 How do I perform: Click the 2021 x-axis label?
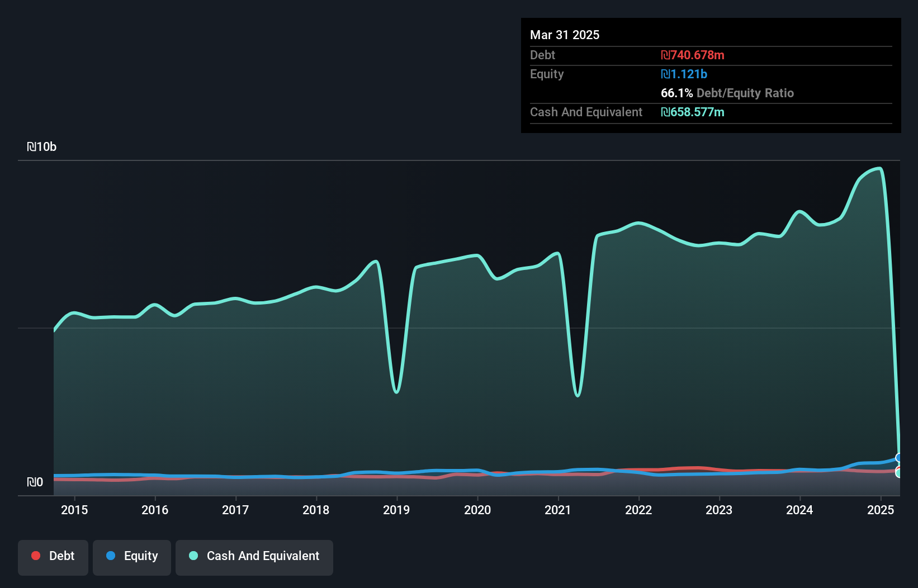[x=558, y=510]
